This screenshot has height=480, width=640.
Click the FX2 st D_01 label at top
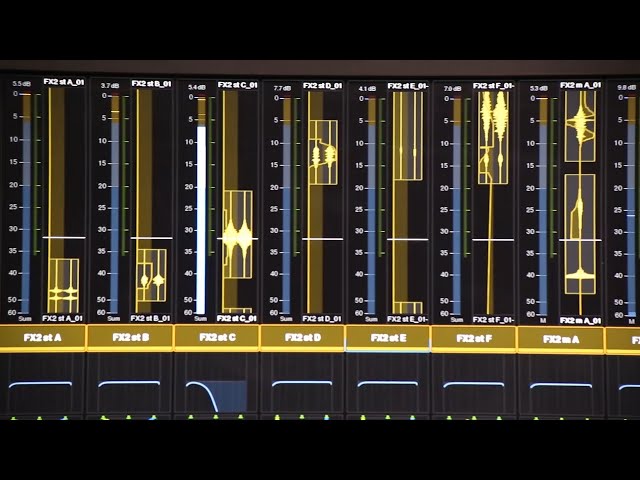tap(322, 86)
